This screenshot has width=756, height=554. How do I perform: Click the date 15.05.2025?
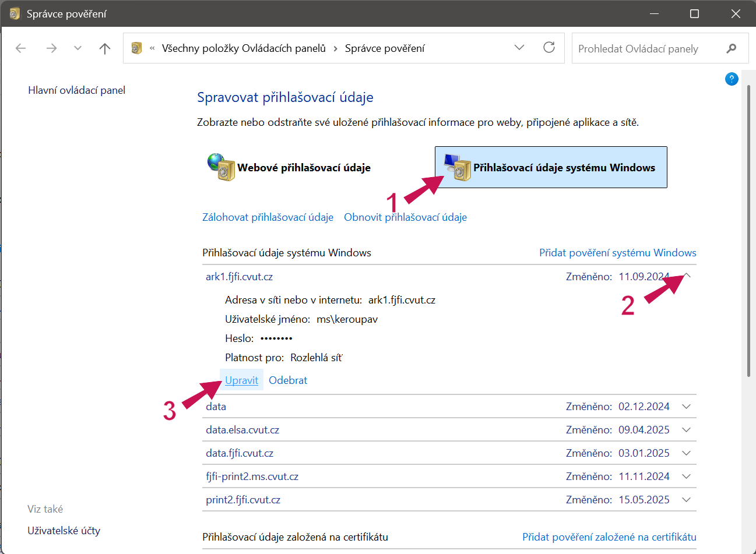pos(644,500)
